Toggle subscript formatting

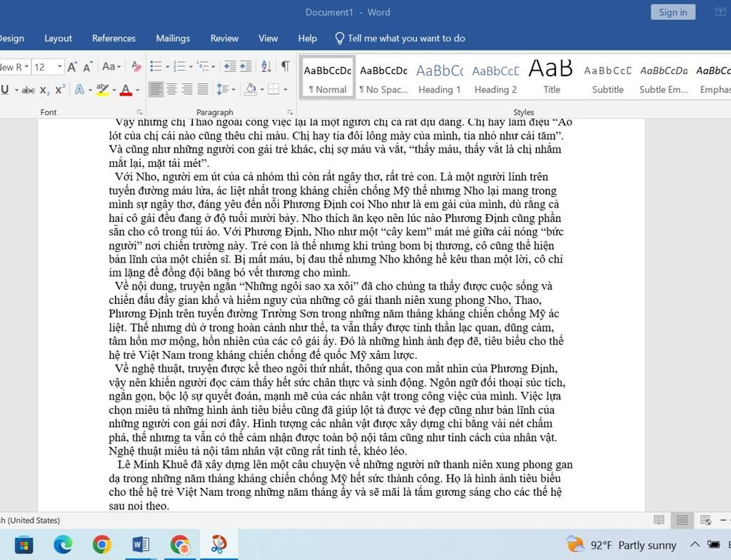(44, 90)
